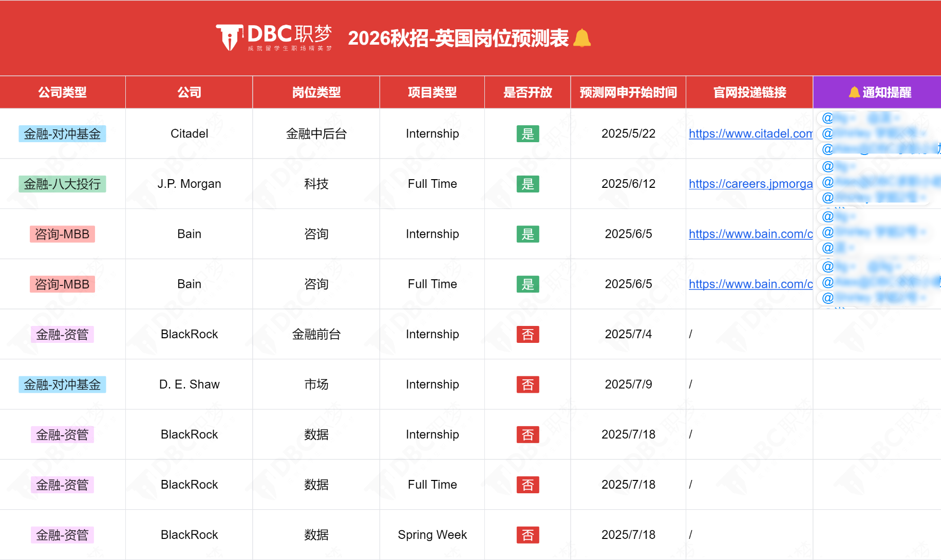Select the 金融中后台 cell

316,133
